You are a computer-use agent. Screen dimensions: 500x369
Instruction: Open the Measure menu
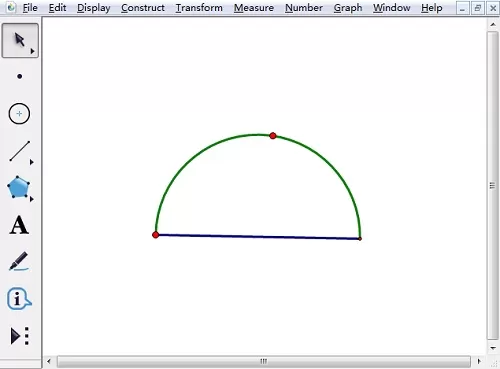coord(254,8)
